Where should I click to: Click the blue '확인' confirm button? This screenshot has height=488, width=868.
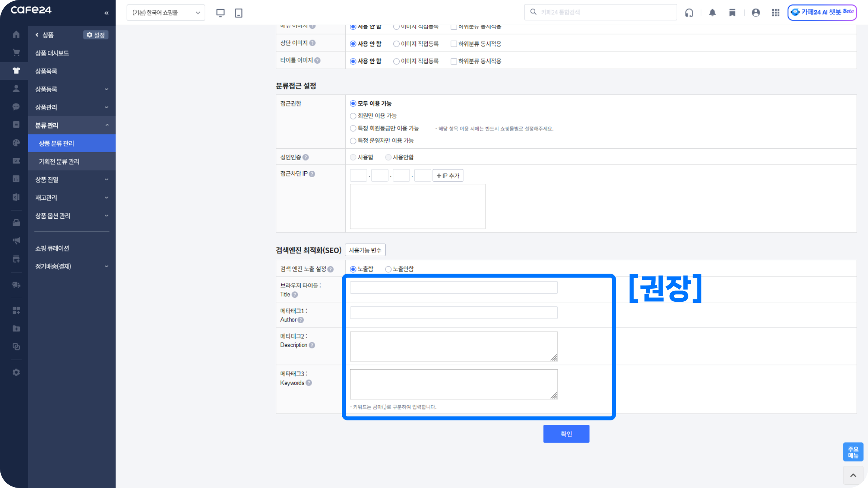tap(566, 434)
